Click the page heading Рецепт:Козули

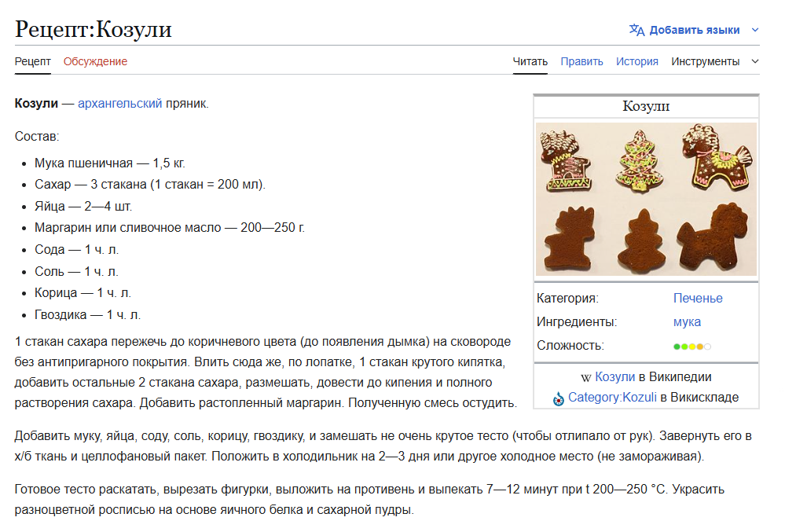[x=94, y=28]
